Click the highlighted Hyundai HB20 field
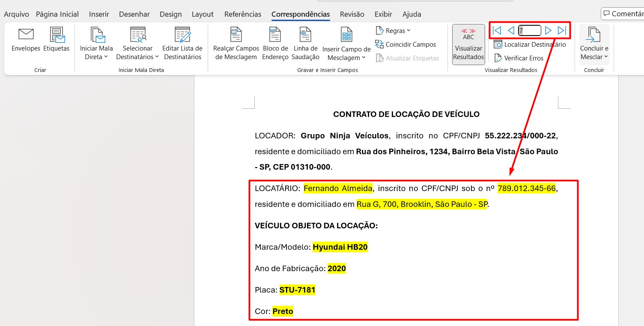 click(x=340, y=247)
